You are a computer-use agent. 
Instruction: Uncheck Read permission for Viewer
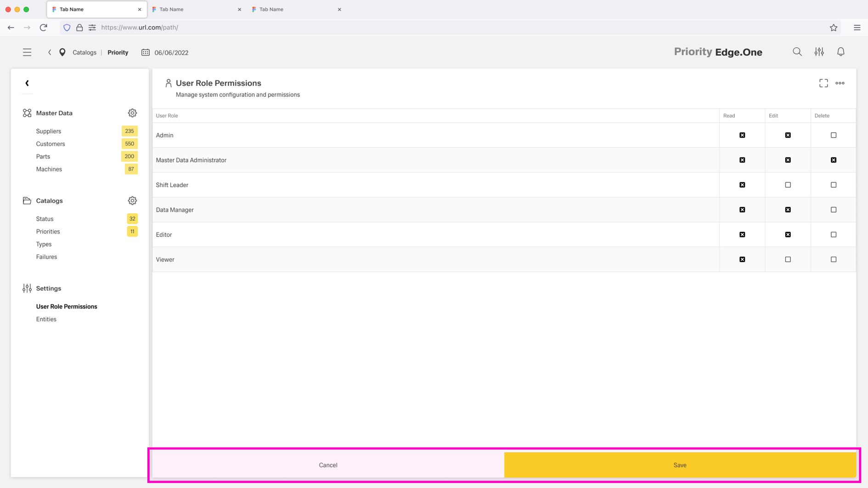point(742,259)
